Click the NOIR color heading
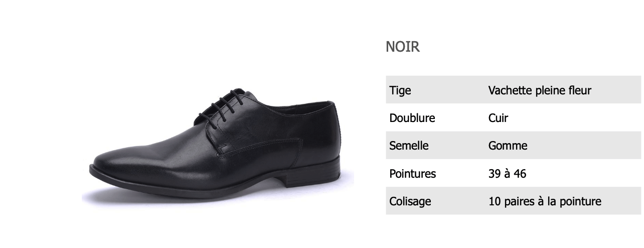Viewport: 644px width, 248px height. [402, 47]
